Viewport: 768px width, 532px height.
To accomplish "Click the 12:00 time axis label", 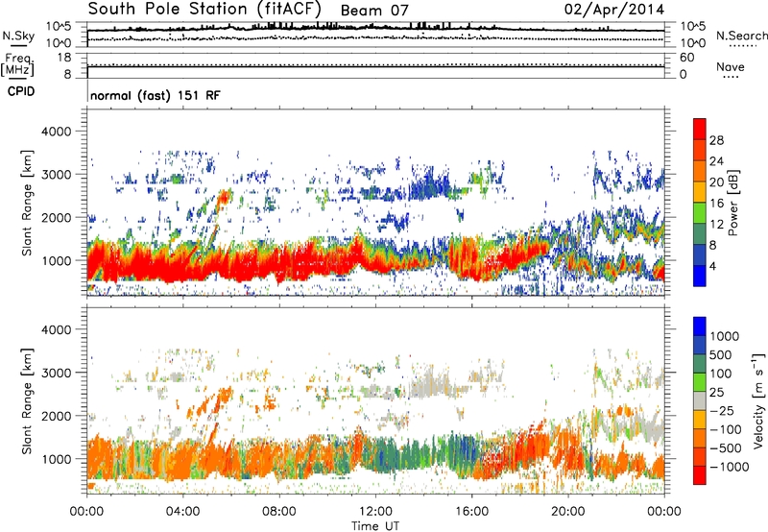I will click(x=375, y=512).
